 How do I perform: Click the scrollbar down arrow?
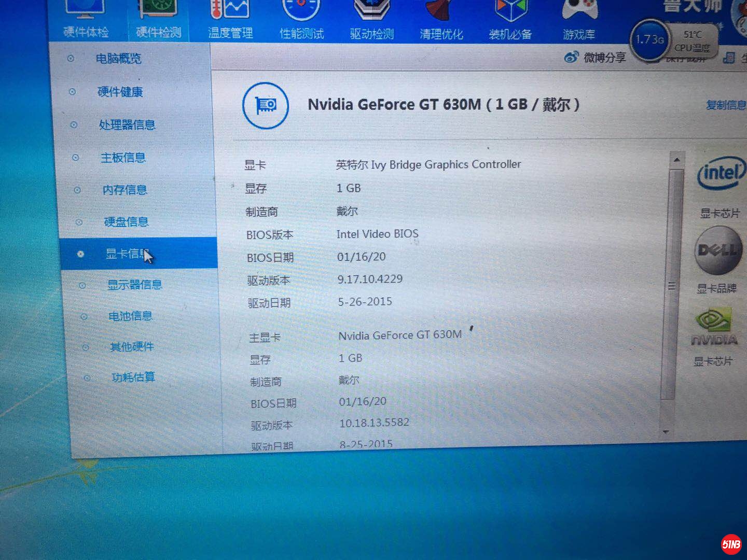(667, 431)
